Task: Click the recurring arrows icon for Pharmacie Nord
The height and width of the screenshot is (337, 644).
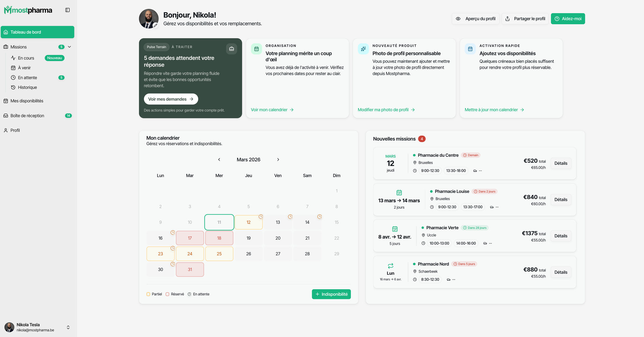Action: [391, 266]
